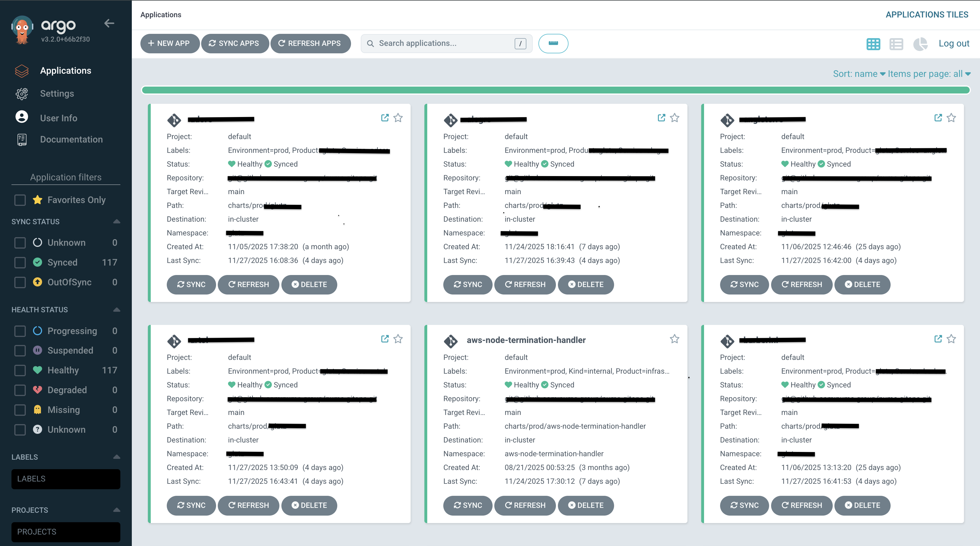Collapse the SYNC STATUS filter section
Image resolution: width=980 pixels, height=546 pixels.
point(116,221)
